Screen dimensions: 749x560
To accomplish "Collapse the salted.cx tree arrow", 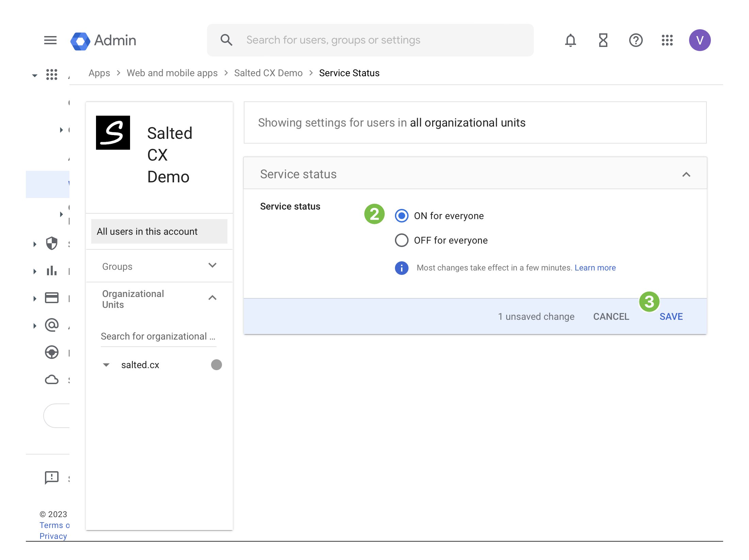I will (106, 365).
